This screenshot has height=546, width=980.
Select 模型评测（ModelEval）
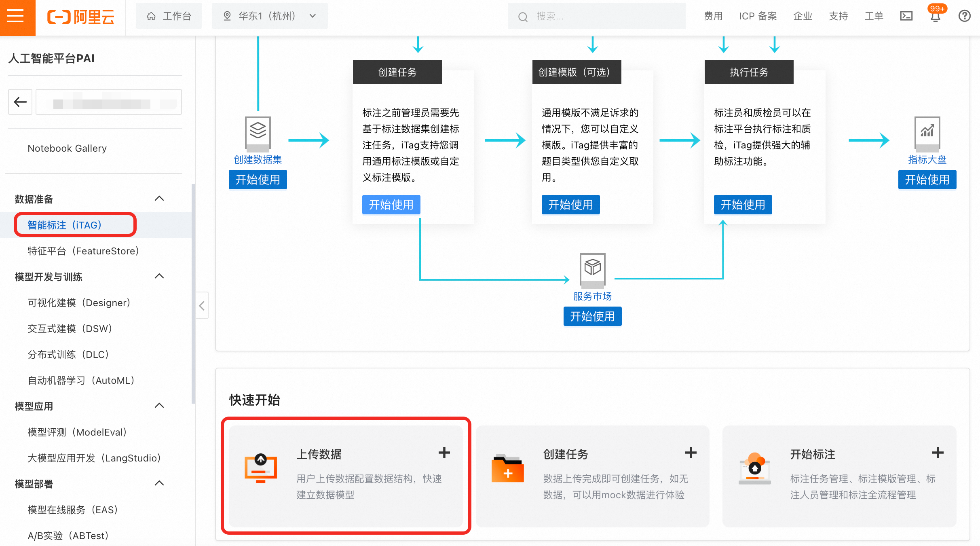77,432
